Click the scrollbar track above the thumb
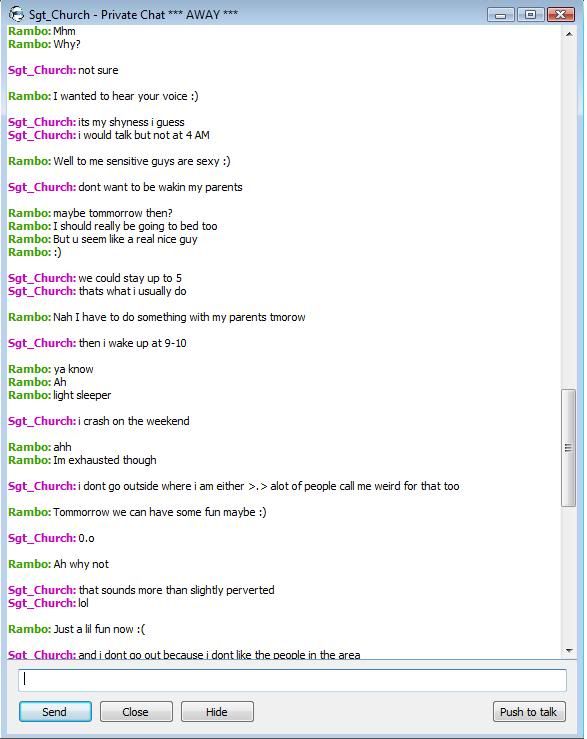587x739 pixels. click(569, 214)
